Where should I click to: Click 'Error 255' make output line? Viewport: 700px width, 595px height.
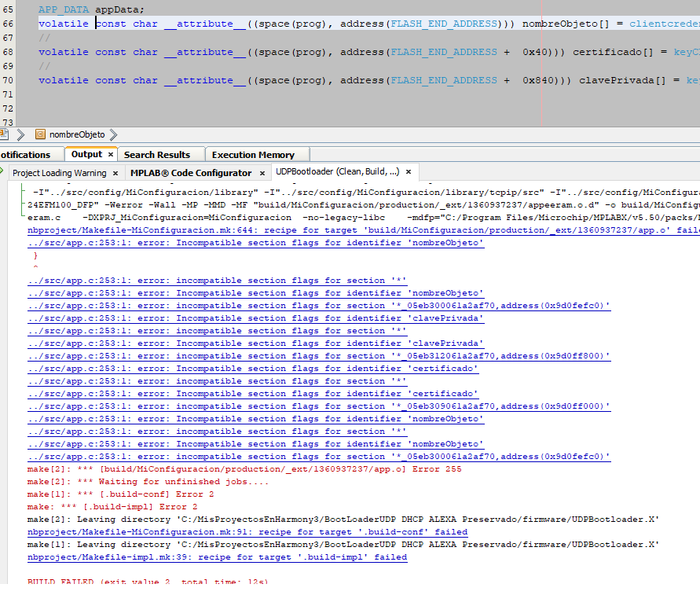(x=244, y=469)
